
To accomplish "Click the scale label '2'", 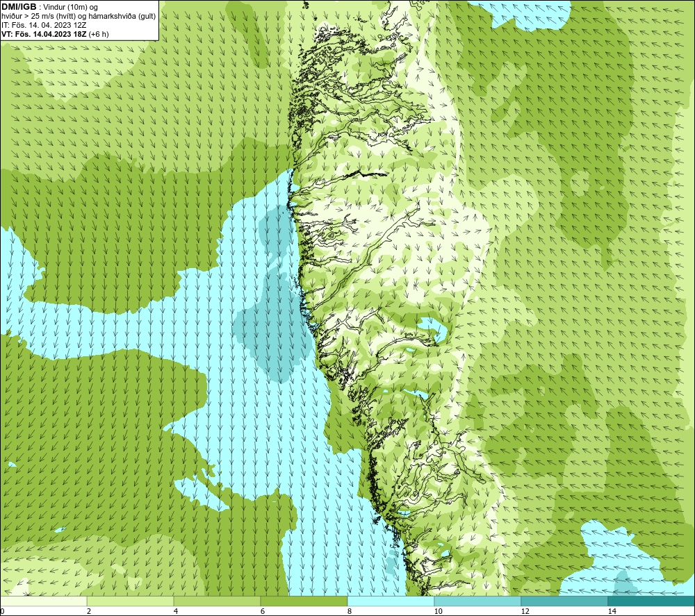I will point(89,612).
